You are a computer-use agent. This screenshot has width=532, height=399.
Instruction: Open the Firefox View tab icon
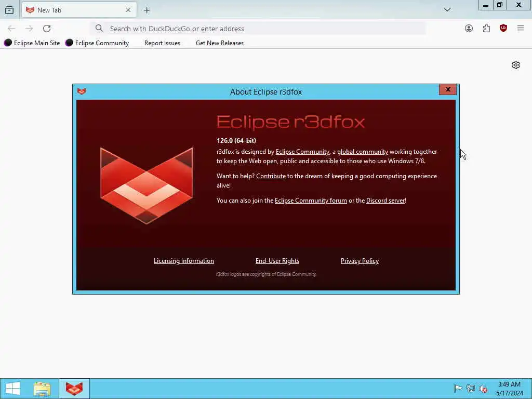coord(9,10)
